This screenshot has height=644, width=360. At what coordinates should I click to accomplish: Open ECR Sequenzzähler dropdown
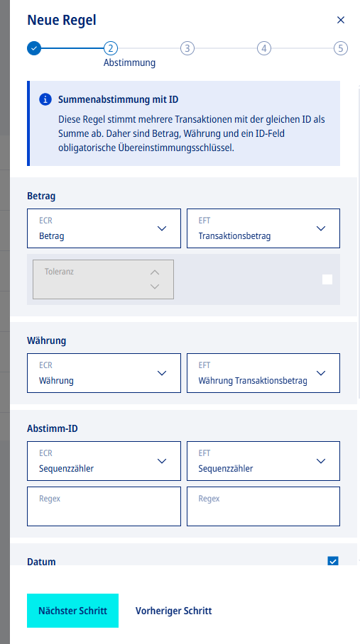pyautogui.click(x=104, y=461)
